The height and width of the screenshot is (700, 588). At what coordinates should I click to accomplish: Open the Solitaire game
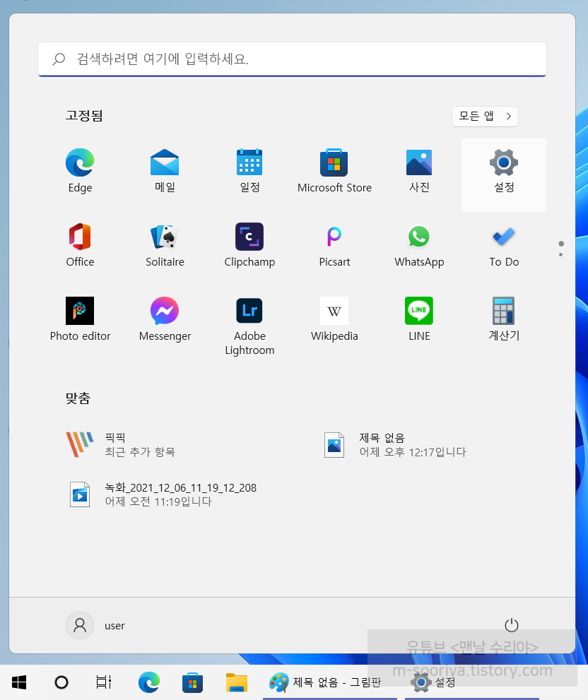(165, 245)
